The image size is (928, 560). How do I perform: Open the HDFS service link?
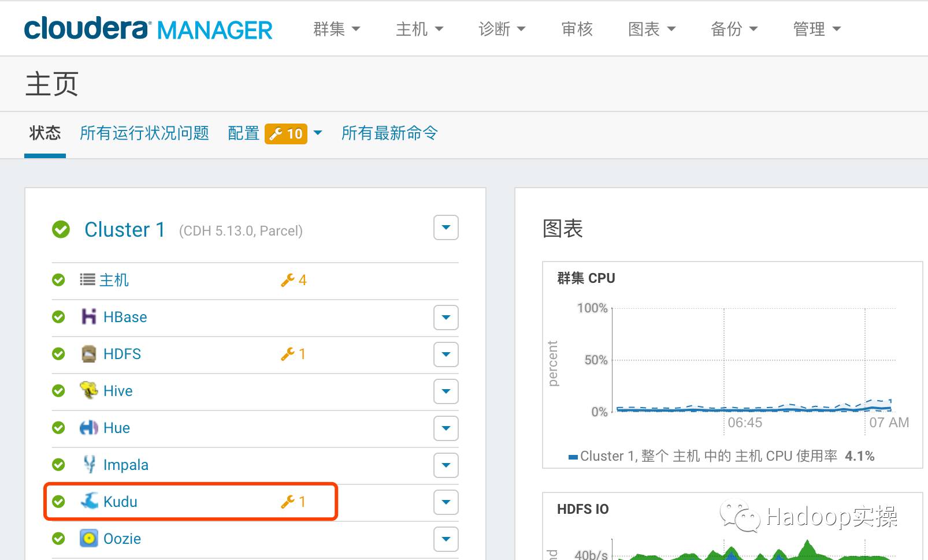[122, 354]
